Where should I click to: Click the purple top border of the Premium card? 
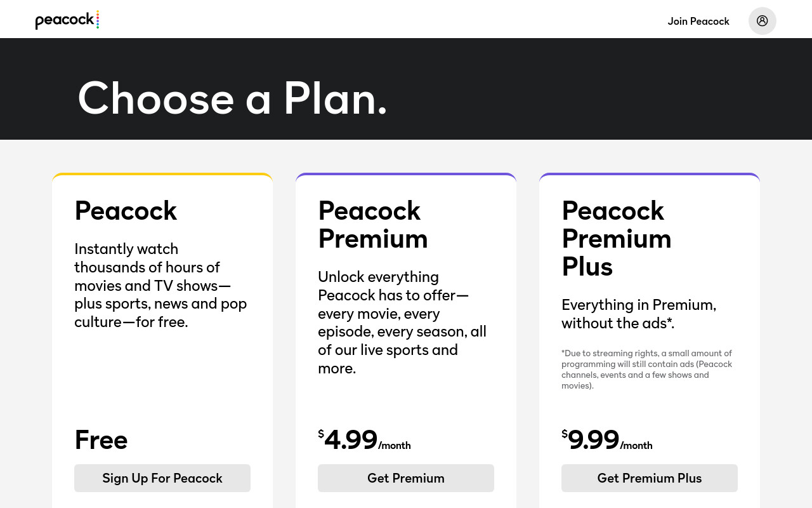pyautogui.click(x=406, y=174)
